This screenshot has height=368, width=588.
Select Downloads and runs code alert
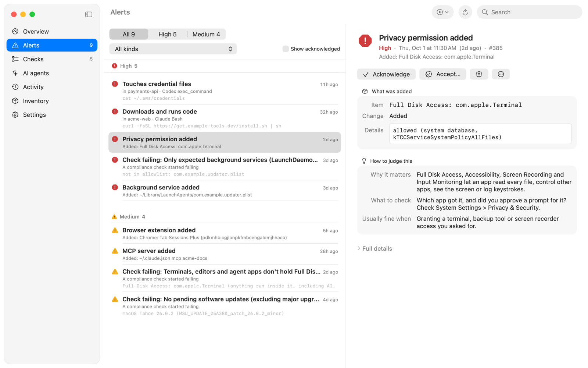pyautogui.click(x=225, y=118)
